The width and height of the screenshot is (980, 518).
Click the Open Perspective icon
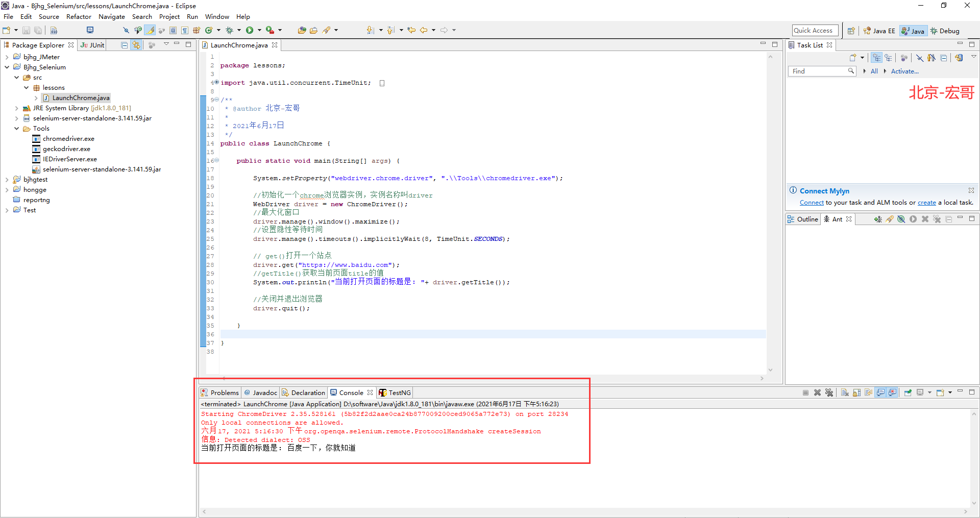tap(851, 31)
